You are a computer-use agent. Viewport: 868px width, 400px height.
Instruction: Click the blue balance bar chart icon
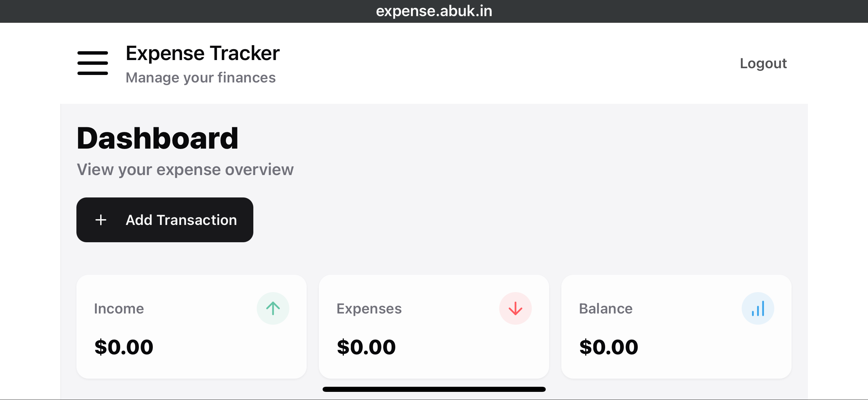tap(758, 308)
